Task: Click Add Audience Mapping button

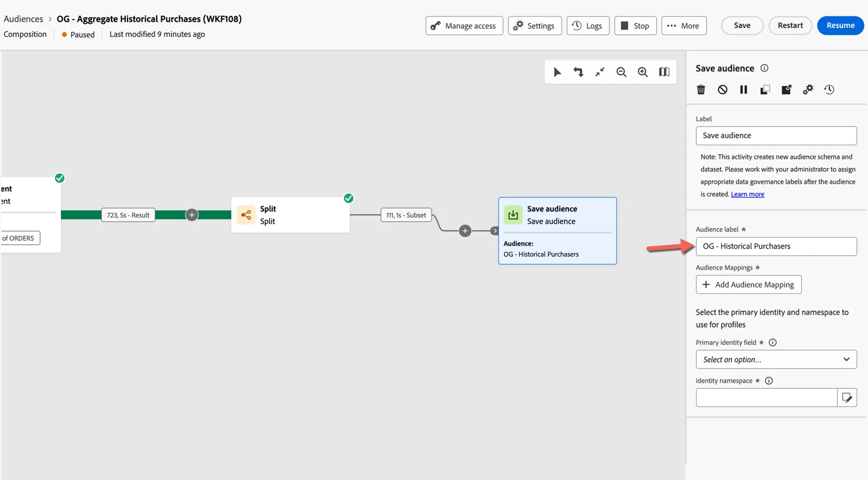Action: coord(749,284)
